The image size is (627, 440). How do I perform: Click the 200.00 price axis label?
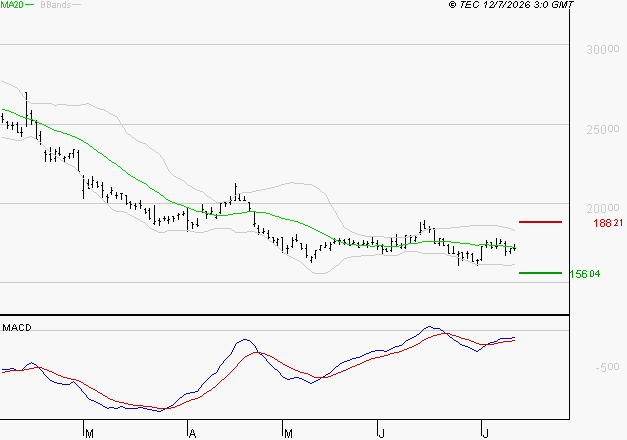pyautogui.click(x=603, y=208)
